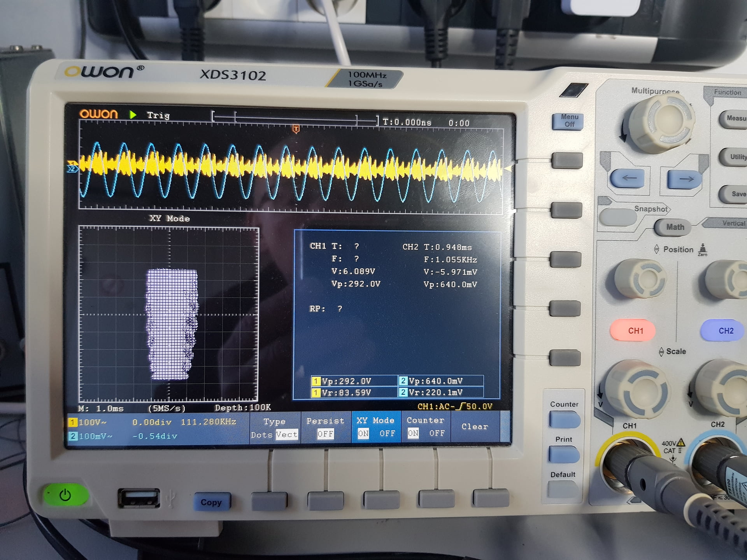The height and width of the screenshot is (560, 747).
Task: Click the CH1 V:6.089V measurement
Action: click(353, 271)
